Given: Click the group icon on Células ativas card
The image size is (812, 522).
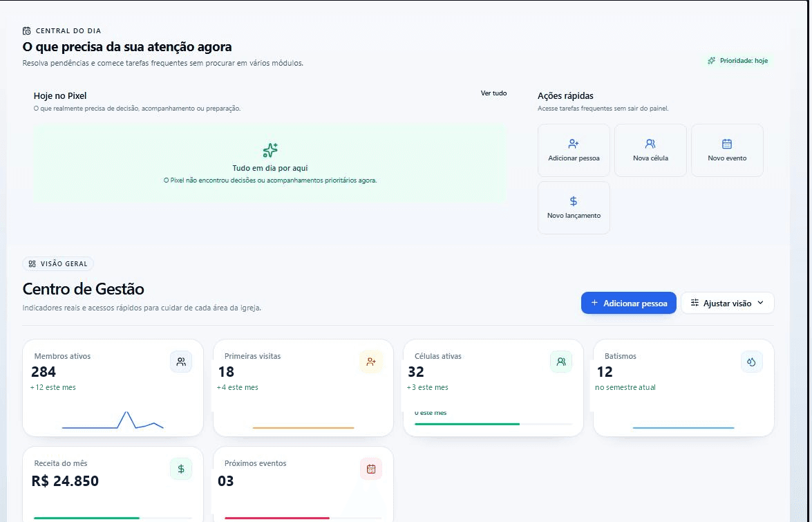Looking at the screenshot, I should pos(561,362).
